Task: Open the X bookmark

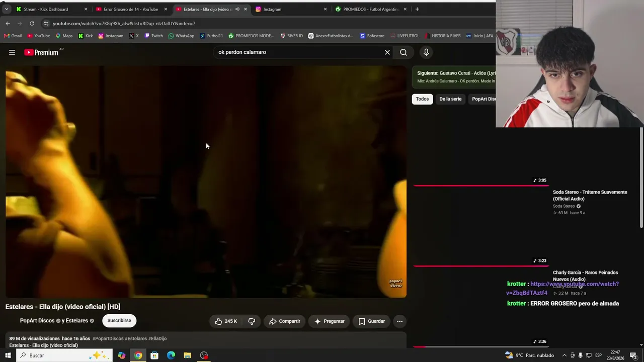Action: pos(134,36)
